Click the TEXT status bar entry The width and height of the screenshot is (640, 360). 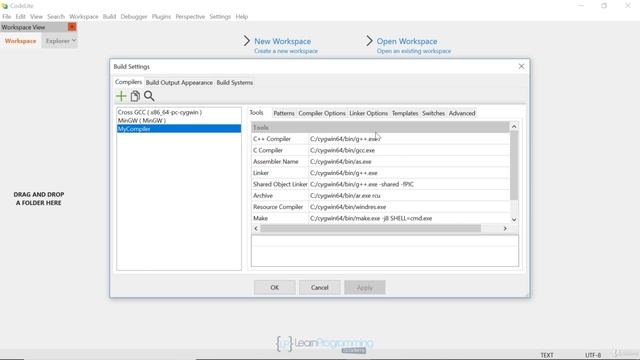click(x=547, y=355)
